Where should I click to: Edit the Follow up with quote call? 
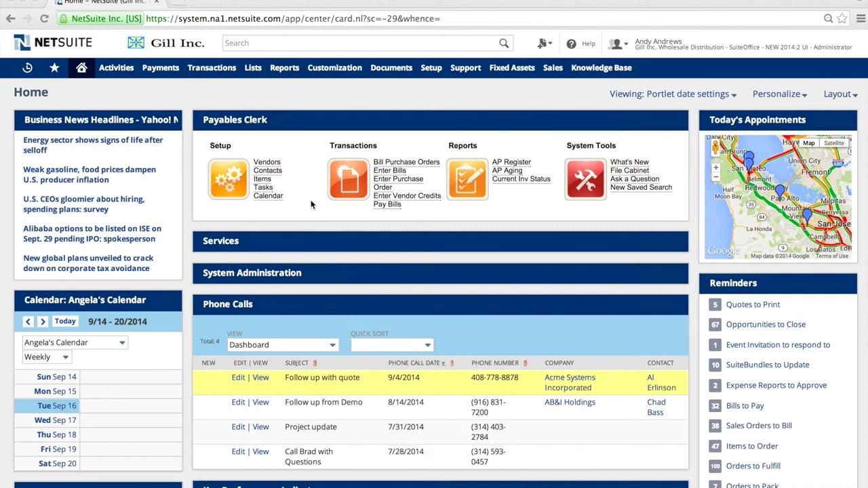point(238,378)
